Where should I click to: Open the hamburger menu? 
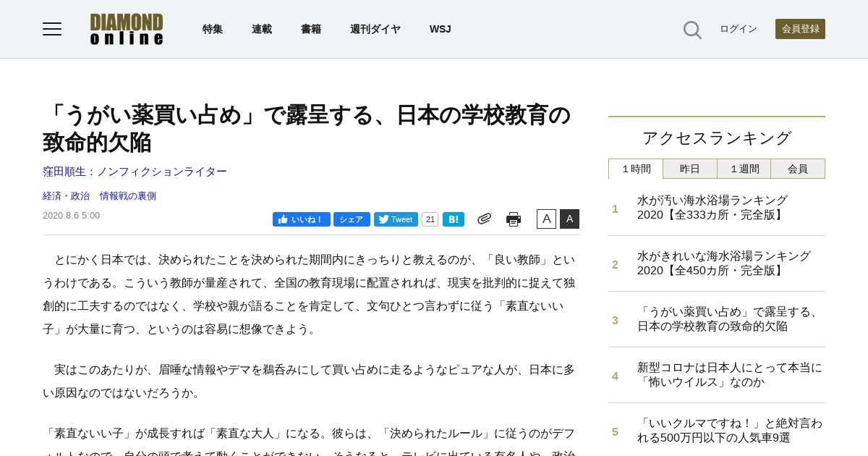52,29
